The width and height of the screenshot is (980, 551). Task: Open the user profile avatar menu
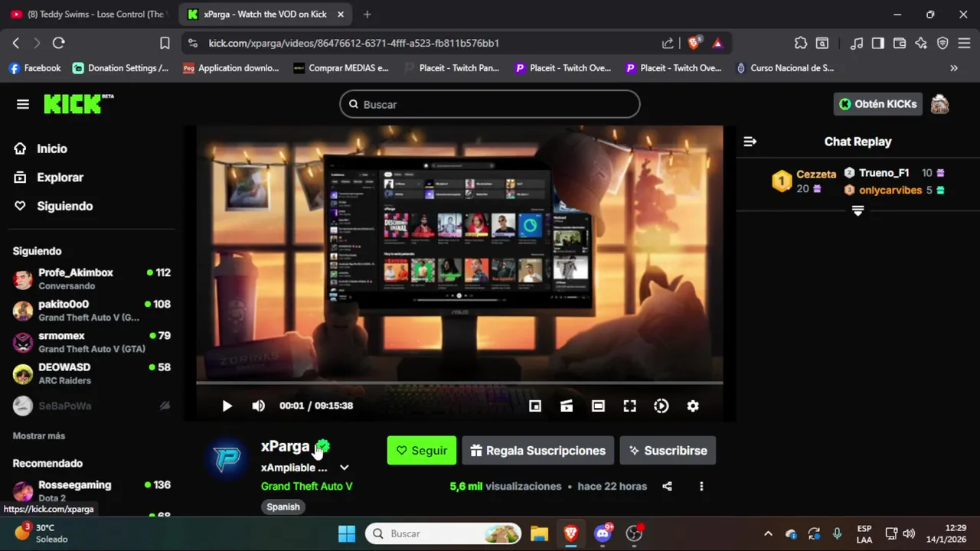(x=939, y=104)
